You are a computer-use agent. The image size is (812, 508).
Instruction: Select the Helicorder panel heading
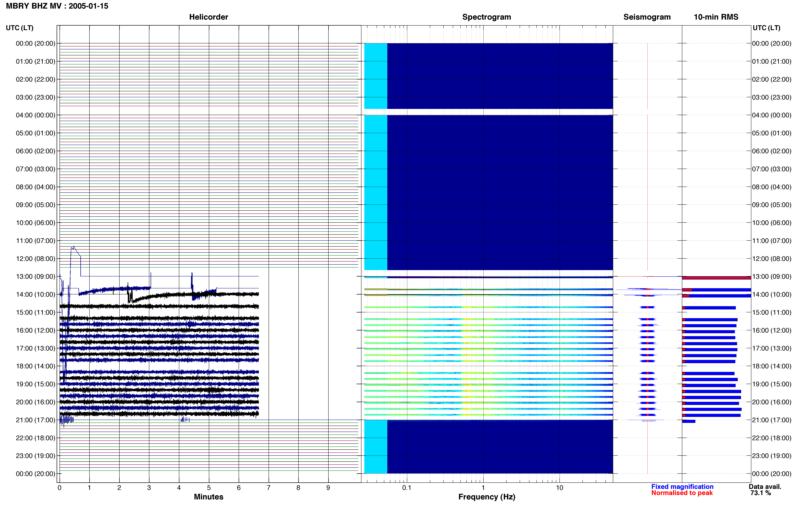tap(209, 17)
